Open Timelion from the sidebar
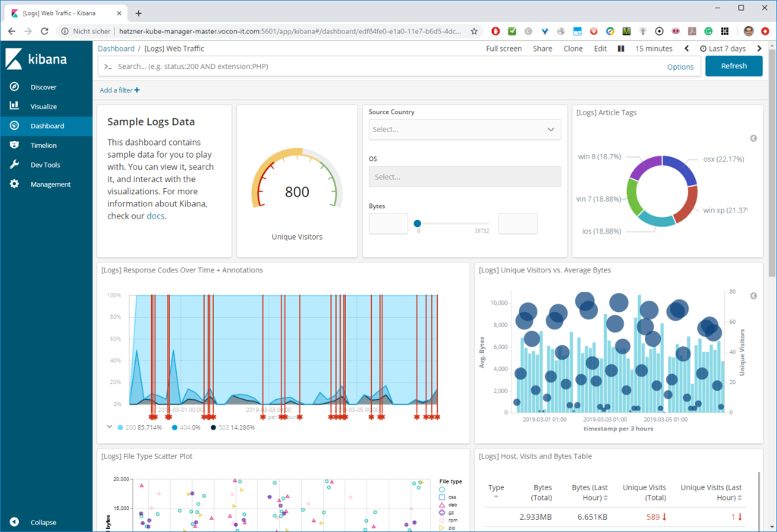 tap(43, 145)
